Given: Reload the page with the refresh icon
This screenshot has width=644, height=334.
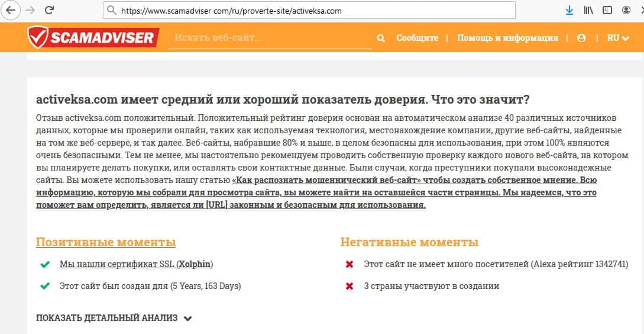Looking at the screenshot, I should coord(49,10).
